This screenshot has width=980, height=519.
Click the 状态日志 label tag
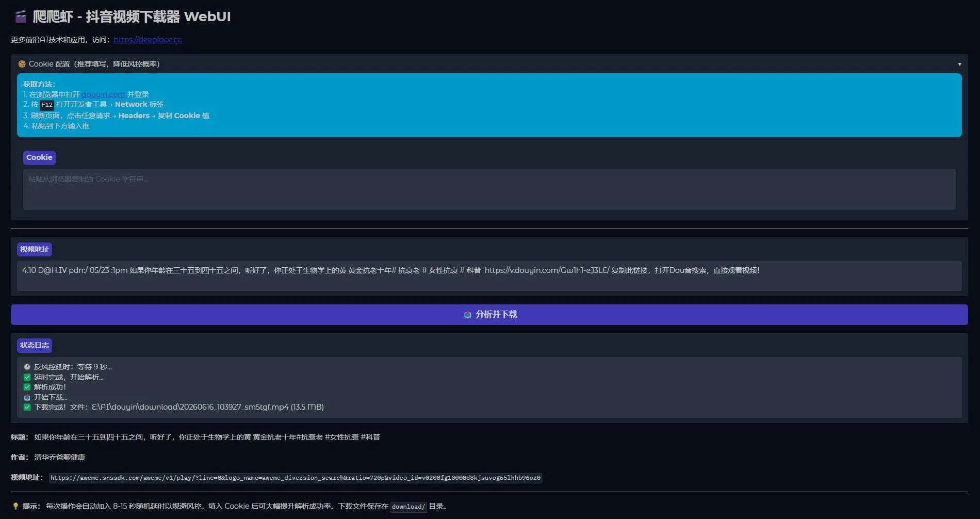[x=35, y=345]
